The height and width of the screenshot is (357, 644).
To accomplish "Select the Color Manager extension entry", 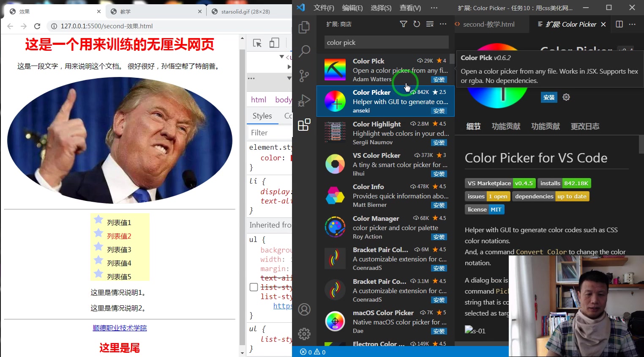I will [x=385, y=227].
